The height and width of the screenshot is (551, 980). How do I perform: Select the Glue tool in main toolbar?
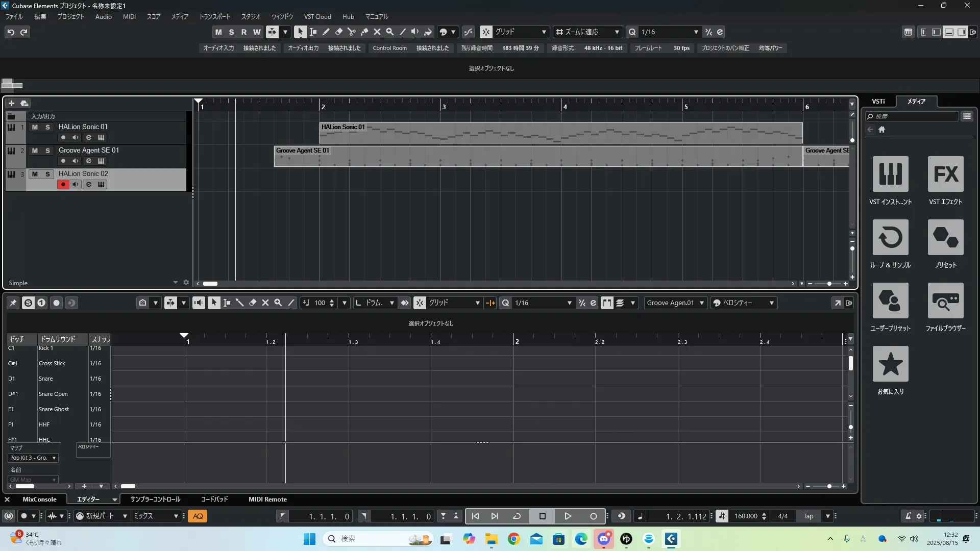click(x=364, y=32)
